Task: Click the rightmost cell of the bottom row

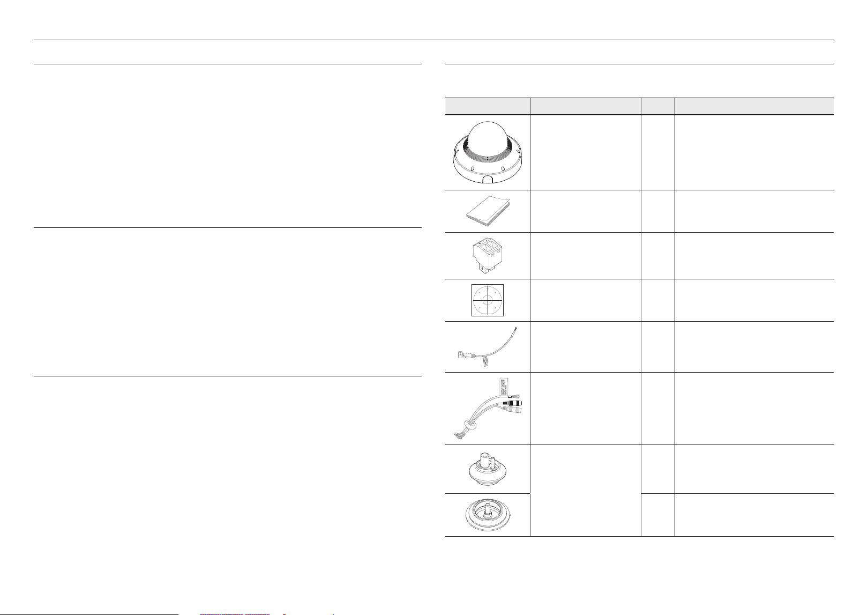Action: click(754, 515)
